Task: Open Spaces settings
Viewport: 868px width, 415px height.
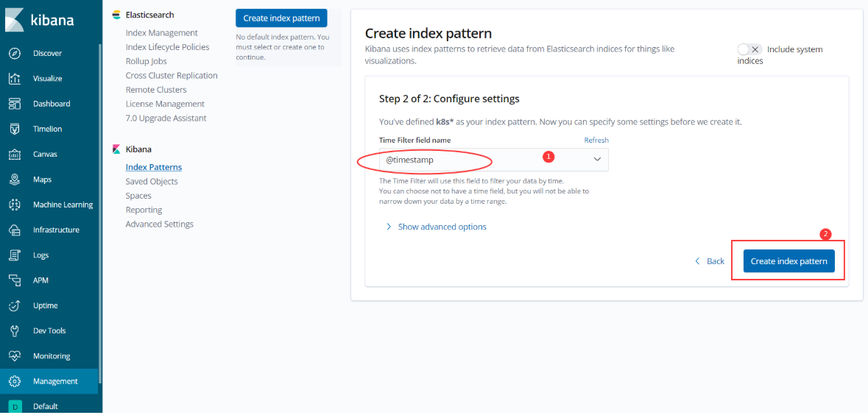Action: (x=138, y=196)
